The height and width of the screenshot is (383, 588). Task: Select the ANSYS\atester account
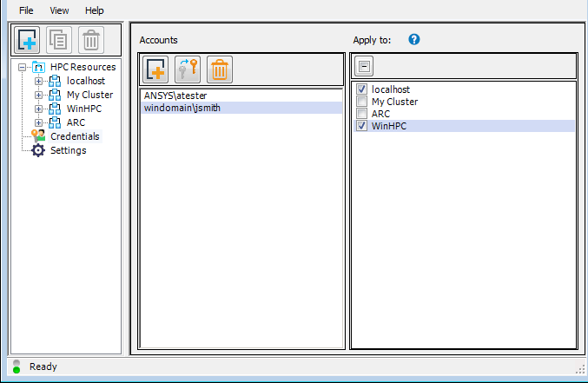click(x=241, y=96)
